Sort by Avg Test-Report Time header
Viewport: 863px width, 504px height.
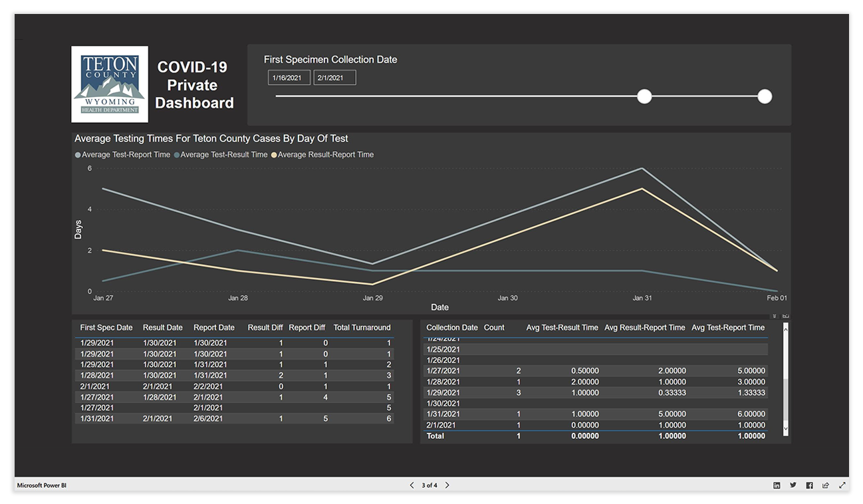(728, 328)
